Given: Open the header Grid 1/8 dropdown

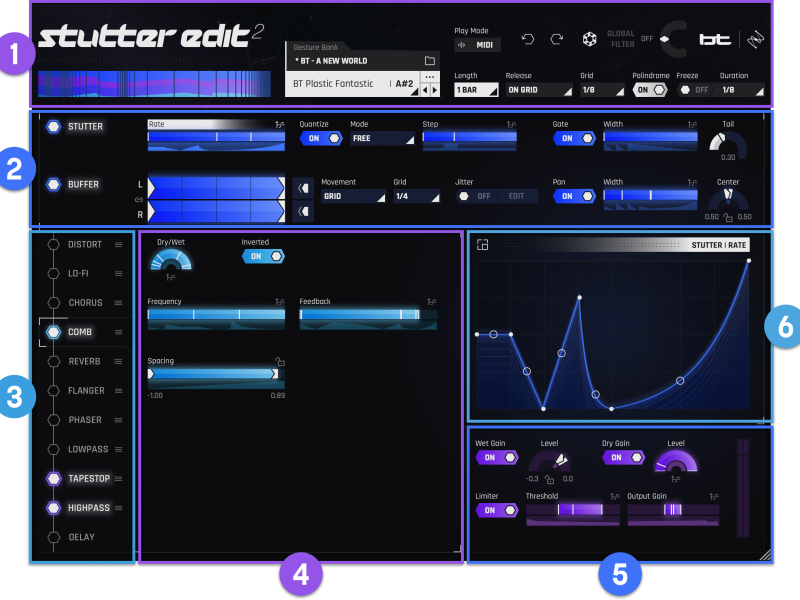Looking at the screenshot, I should tap(602, 90).
